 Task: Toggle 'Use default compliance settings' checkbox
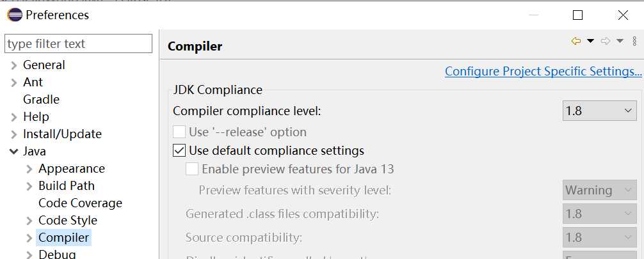pos(180,151)
